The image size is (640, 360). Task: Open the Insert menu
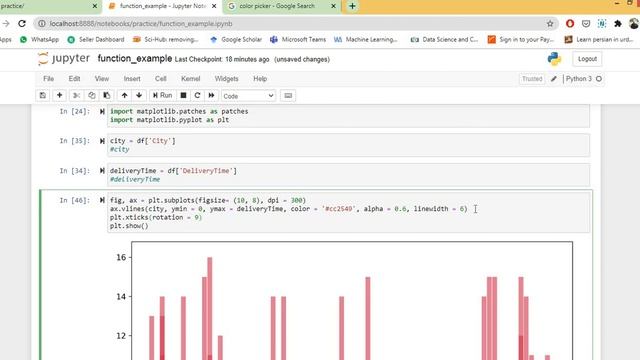pyautogui.click(x=132, y=79)
